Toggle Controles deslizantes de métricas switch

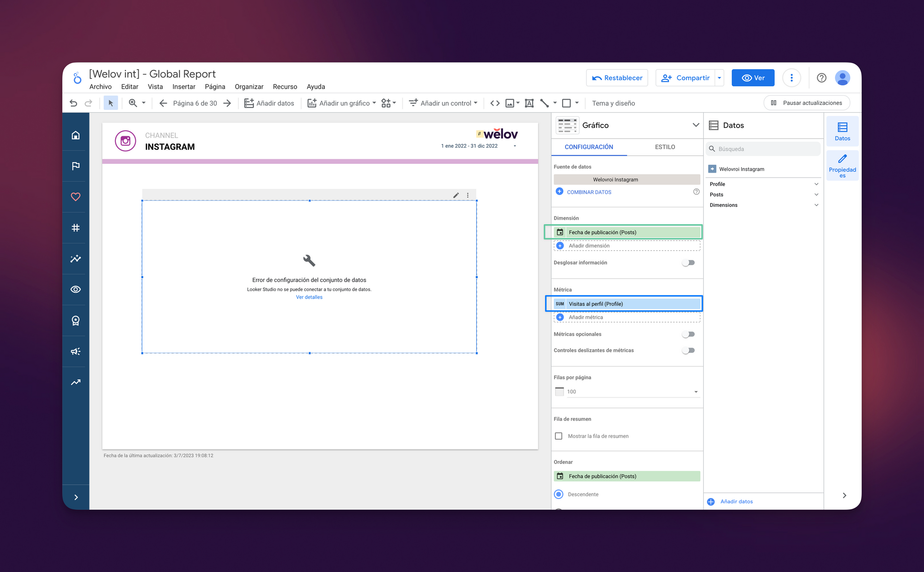click(688, 350)
